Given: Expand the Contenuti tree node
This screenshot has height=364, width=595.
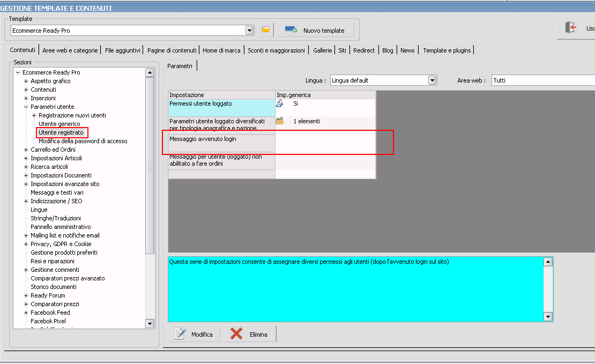Looking at the screenshot, I should pos(26,90).
